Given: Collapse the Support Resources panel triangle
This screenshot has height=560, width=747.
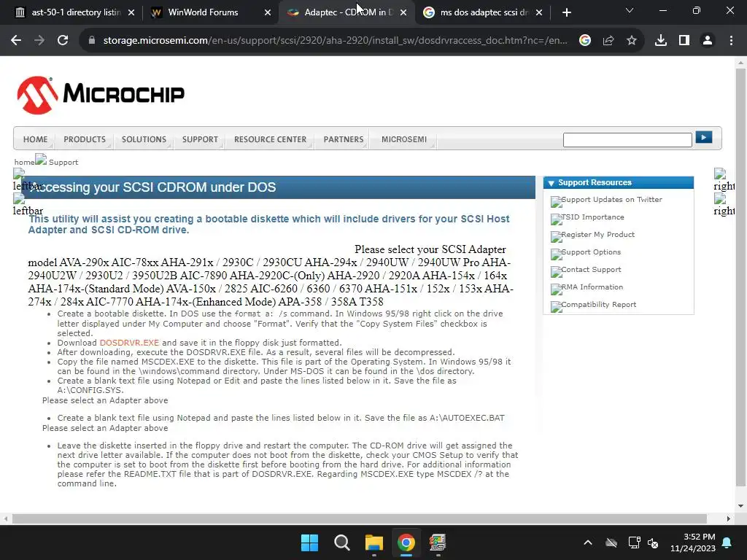Looking at the screenshot, I should tap(551, 183).
